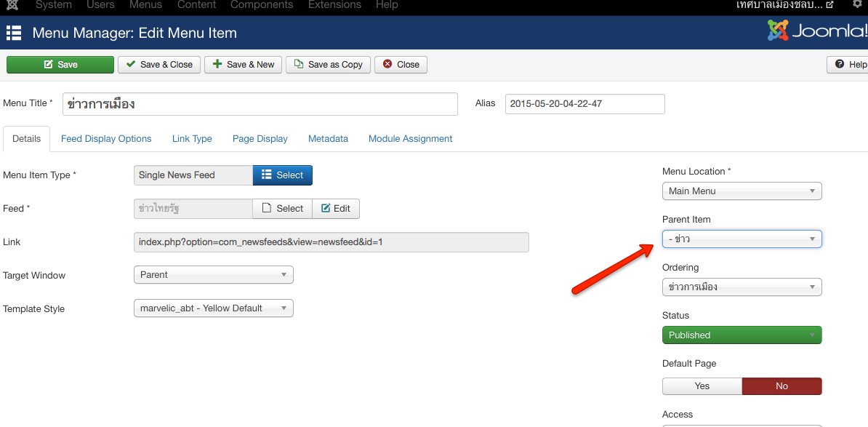Click the Joomla logo icon in top-left
This screenshot has width=868, height=427.
12,5
